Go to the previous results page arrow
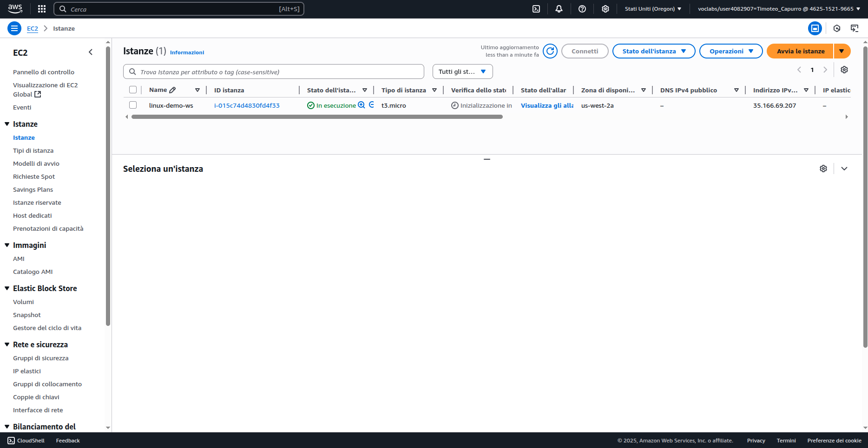 coord(799,70)
